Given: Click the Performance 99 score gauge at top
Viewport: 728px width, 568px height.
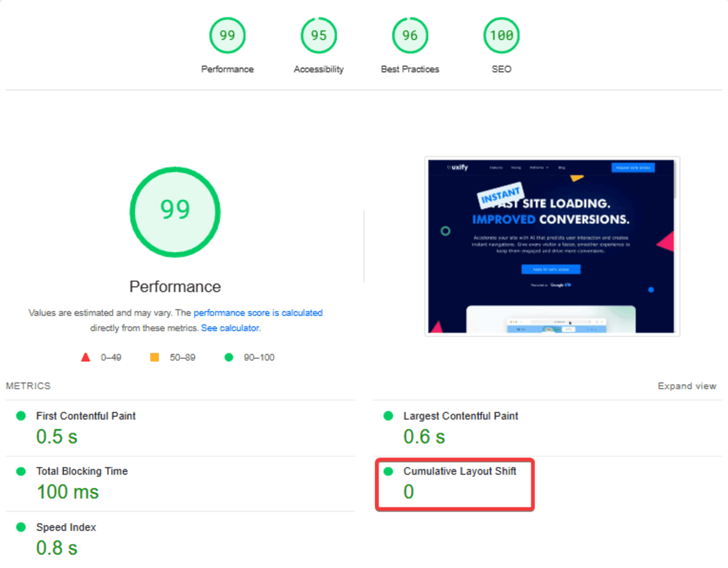Looking at the screenshot, I should (227, 36).
